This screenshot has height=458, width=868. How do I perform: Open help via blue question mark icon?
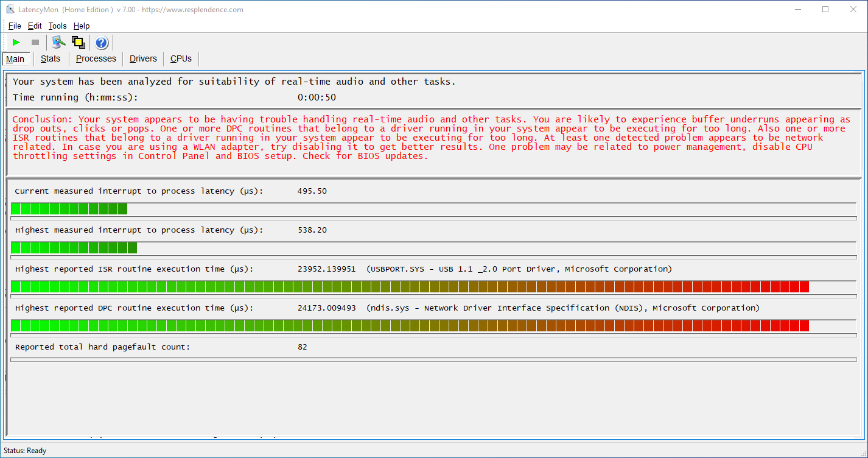click(x=102, y=42)
